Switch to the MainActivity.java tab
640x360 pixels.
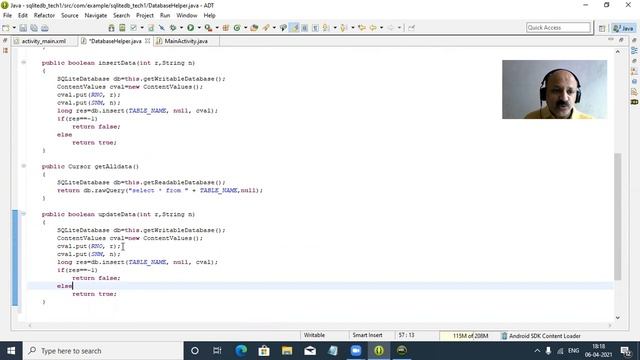tap(186, 41)
